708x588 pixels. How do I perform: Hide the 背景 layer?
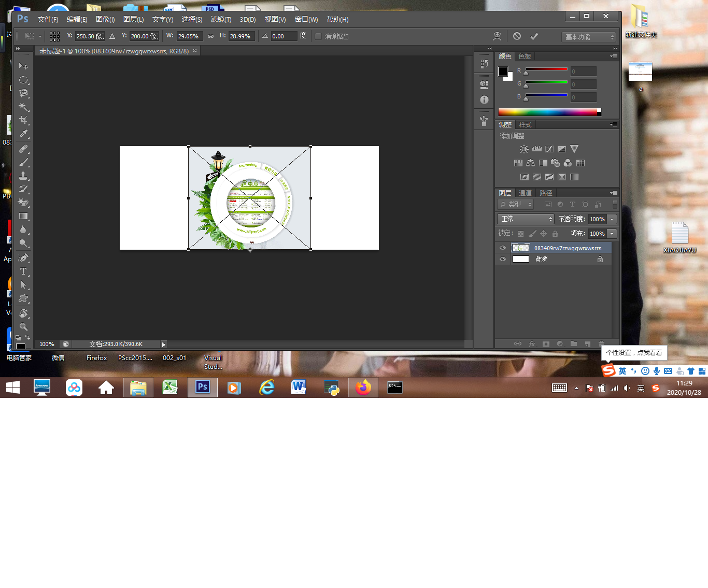click(x=502, y=259)
